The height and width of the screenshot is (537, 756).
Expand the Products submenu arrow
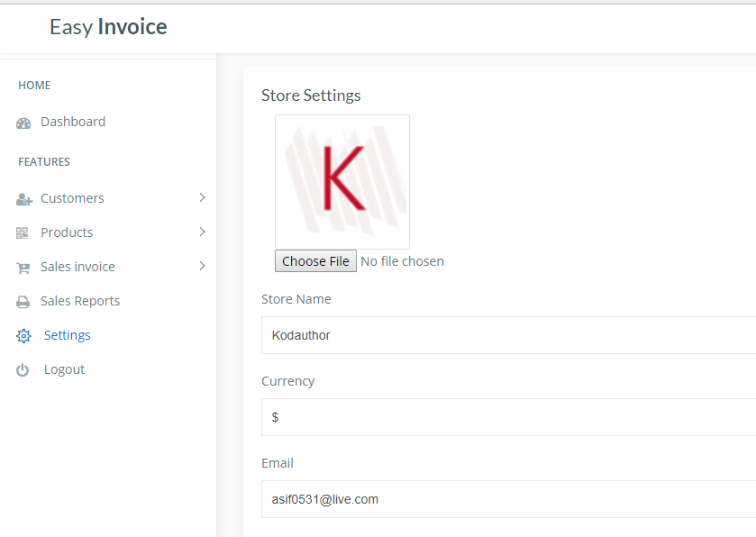tap(202, 232)
